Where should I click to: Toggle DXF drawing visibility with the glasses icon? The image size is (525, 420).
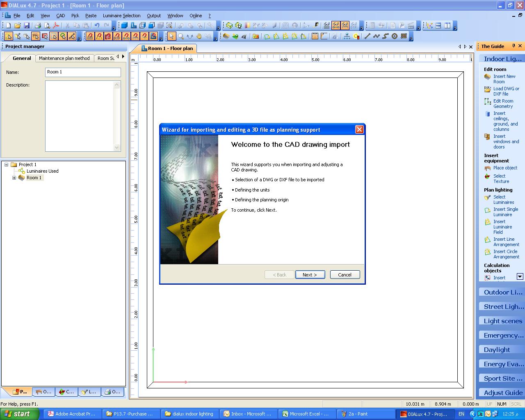pyautogui.click(x=354, y=25)
